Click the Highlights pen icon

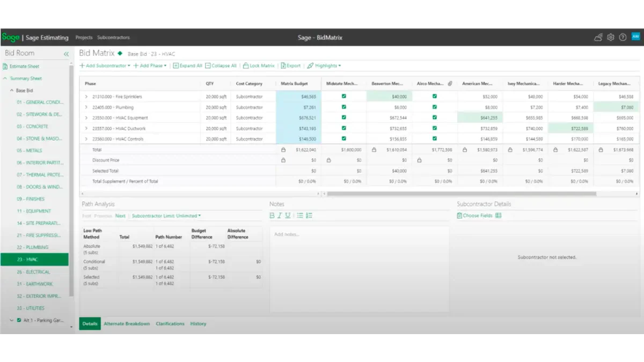tap(310, 65)
